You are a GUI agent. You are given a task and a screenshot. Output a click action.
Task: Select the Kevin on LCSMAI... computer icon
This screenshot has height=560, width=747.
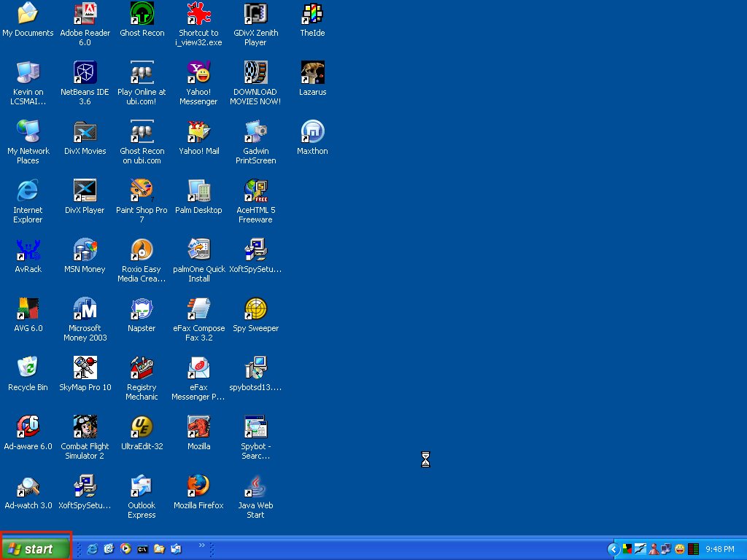(28, 72)
